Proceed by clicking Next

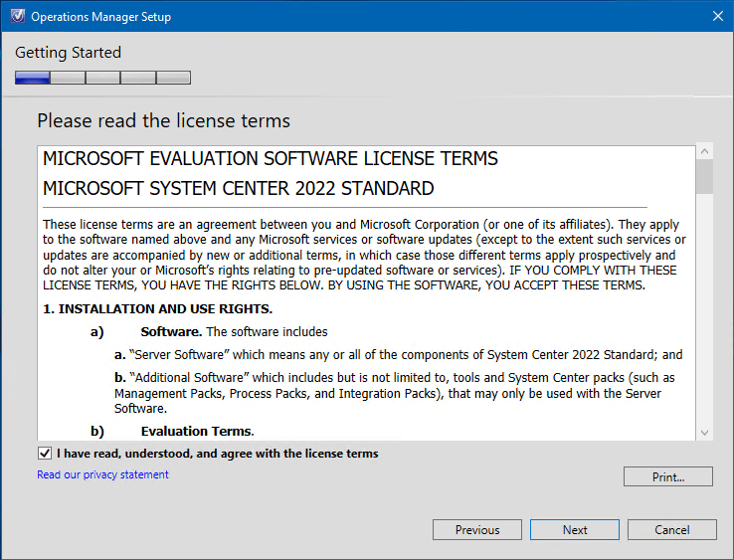click(575, 530)
